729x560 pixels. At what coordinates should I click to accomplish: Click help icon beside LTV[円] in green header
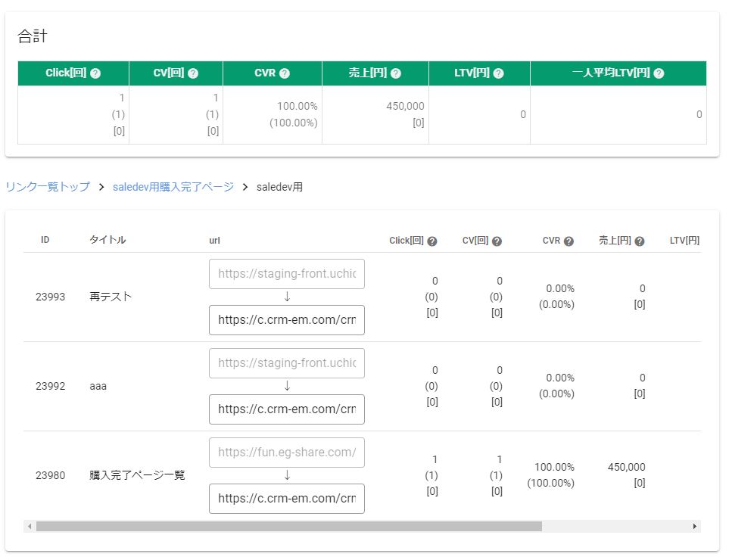498,73
